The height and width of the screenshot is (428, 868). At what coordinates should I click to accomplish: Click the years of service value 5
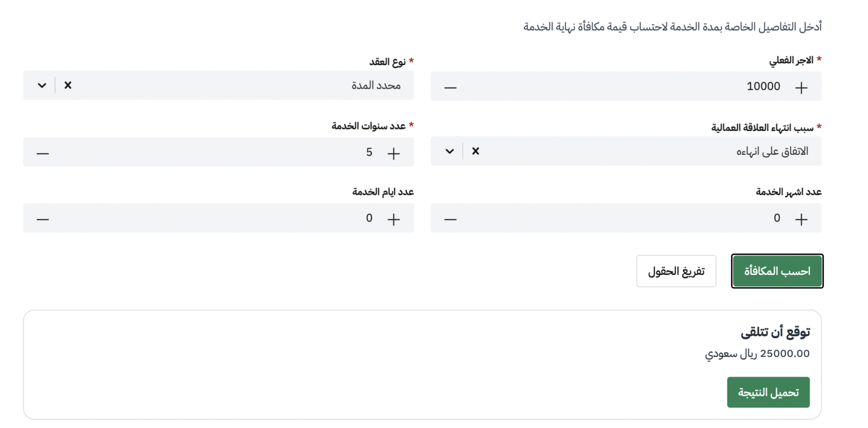pos(368,152)
